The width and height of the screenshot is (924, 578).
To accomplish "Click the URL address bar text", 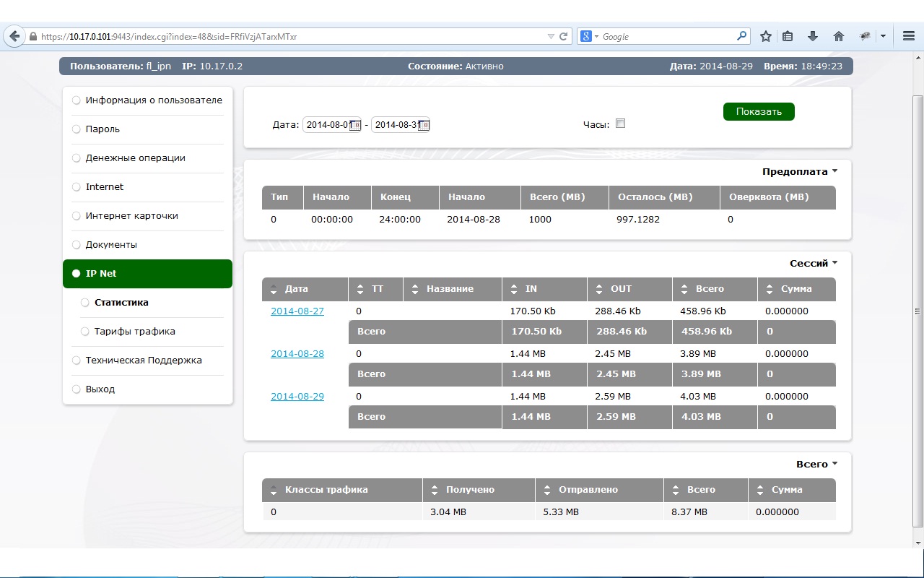I will click(169, 36).
